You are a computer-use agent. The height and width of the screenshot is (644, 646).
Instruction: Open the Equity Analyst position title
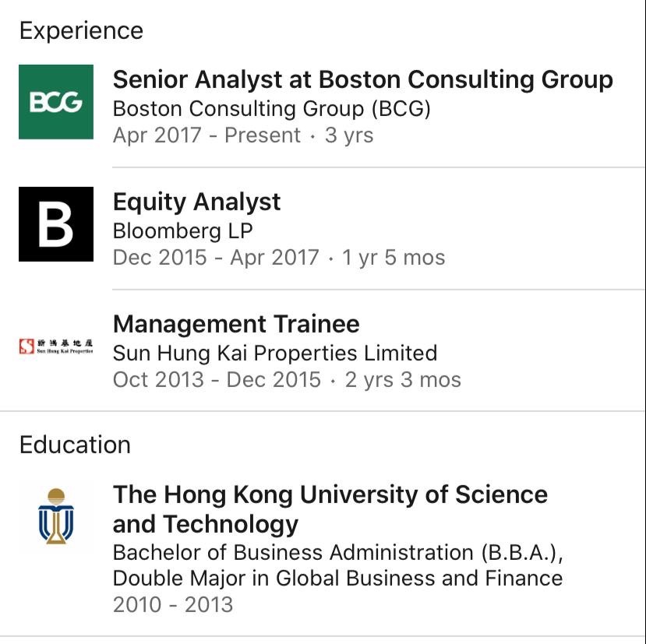pos(196,202)
